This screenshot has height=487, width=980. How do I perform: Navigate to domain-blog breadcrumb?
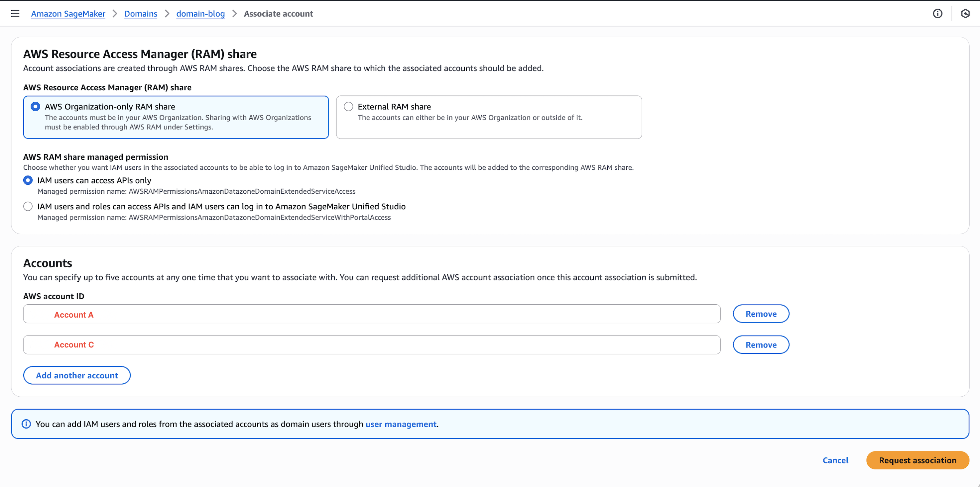click(200, 14)
